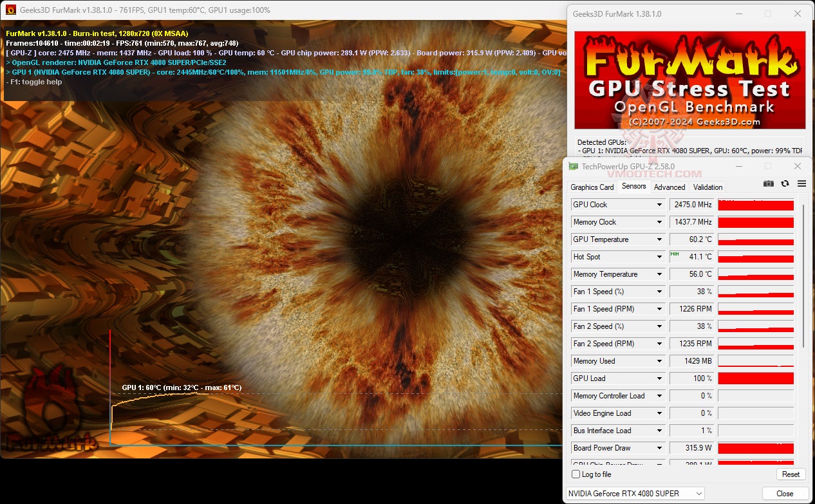Screen dimensions: 815x504
Task: Open the Memory Controller Load dropdown
Action: pos(659,396)
